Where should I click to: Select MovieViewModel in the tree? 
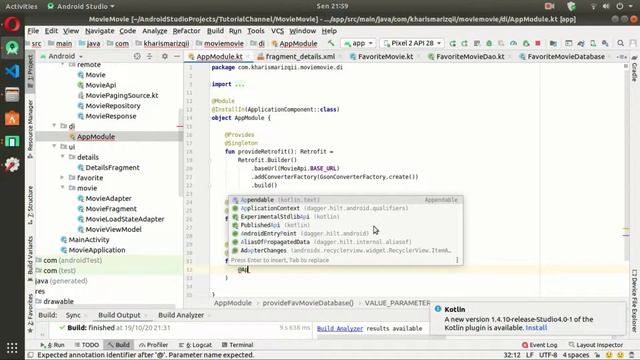[113, 229]
